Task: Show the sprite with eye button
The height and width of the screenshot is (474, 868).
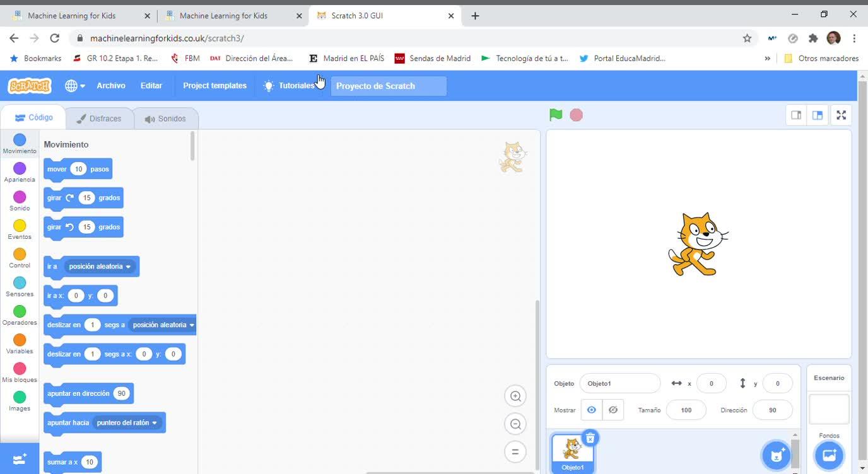Action: [591, 410]
